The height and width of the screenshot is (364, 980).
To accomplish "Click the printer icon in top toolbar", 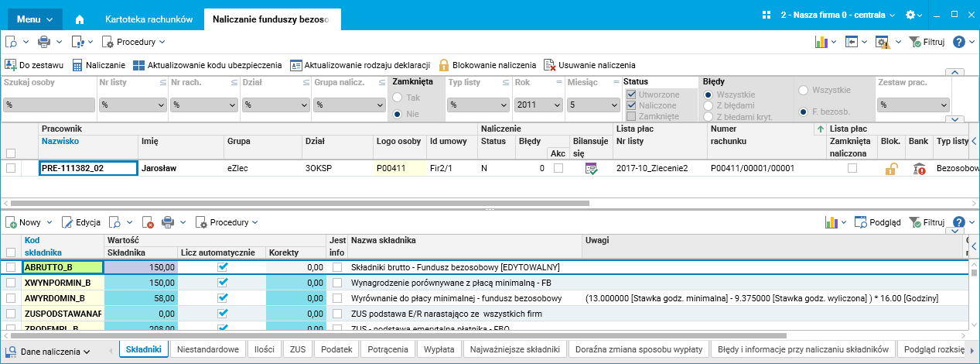I will point(43,42).
